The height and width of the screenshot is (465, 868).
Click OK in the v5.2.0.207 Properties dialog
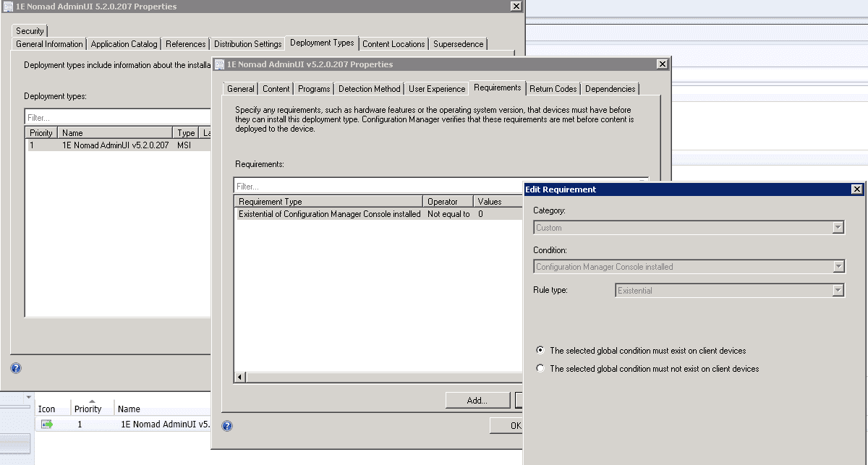[x=506, y=426]
